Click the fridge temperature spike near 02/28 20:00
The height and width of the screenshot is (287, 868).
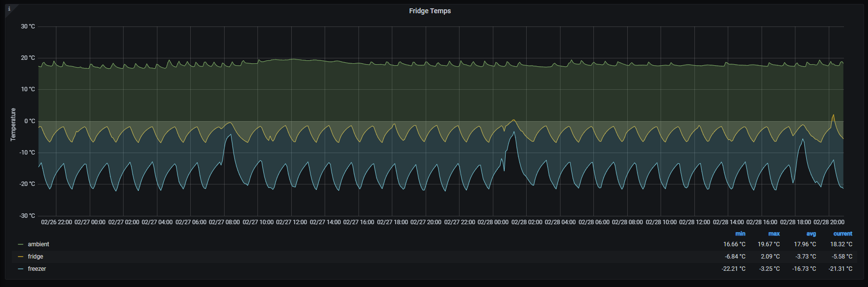(833, 115)
